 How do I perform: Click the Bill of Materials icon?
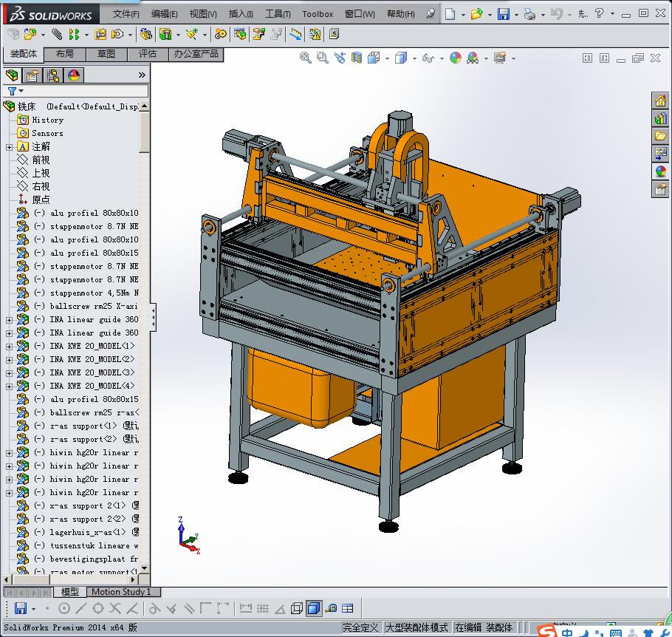[241, 34]
